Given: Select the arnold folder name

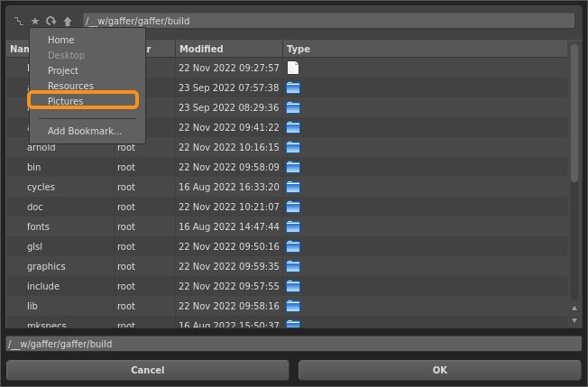Looking at the screenshot, I should click(x=41, y=147).
